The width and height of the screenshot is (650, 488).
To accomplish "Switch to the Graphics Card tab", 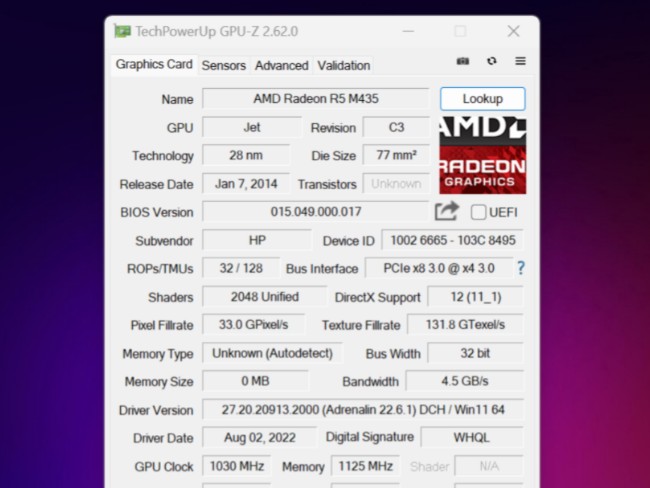I will coord(154,64).
